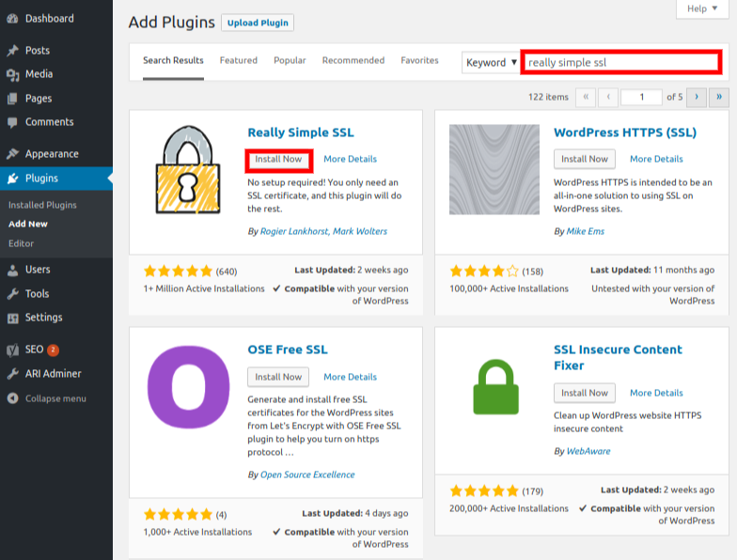Open the WordPress HTTPS (SSL) title link

[625, 132]
